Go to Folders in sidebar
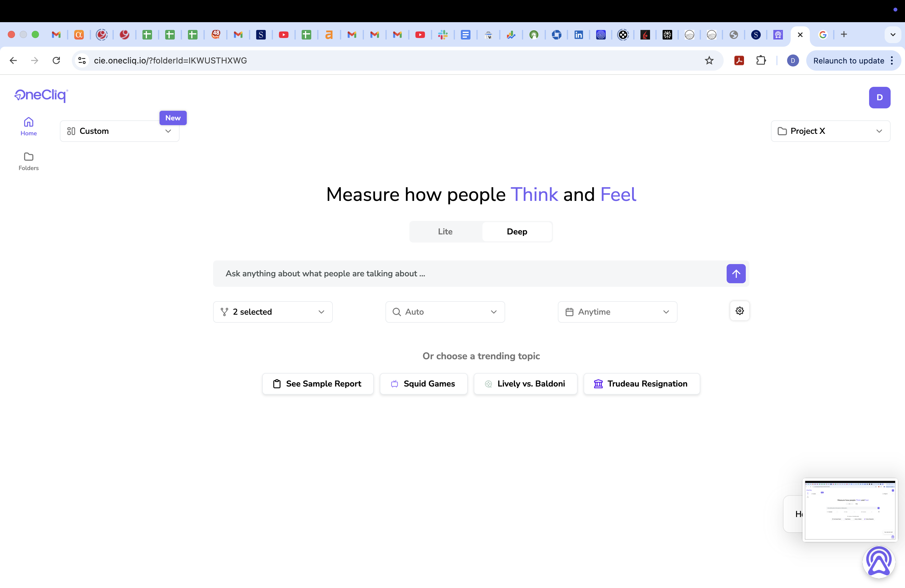The image size is (905, 588). click(28, 161)
